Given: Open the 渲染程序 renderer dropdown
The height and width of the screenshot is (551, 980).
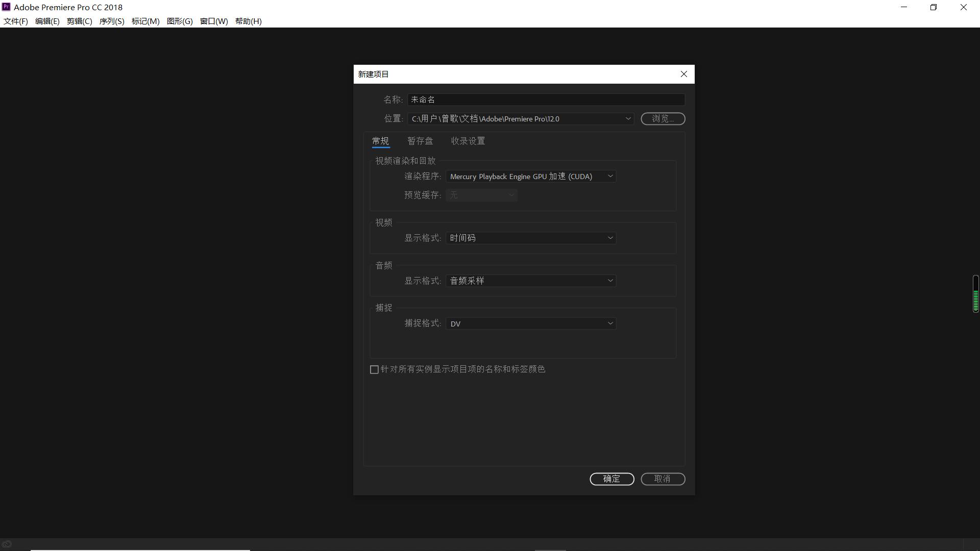Looking at the screenshot, I should (531, 177).
